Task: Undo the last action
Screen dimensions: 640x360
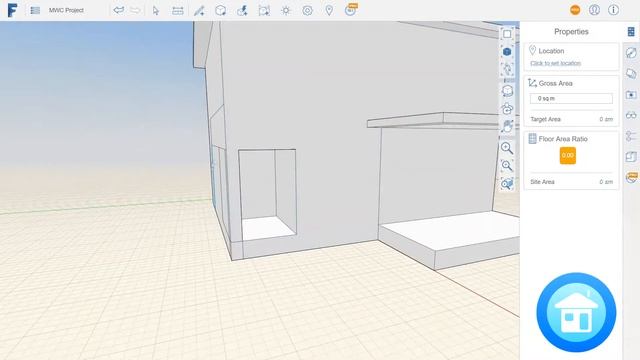Action: point(118,10)
